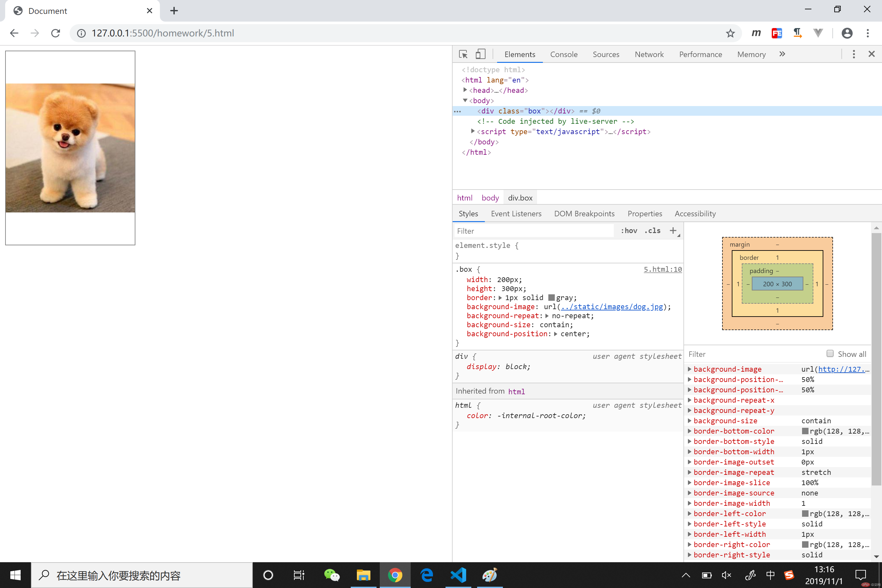Open the DOM Breakpoints pane
The height and width of the screenshot is (588, 882).
(x=584, y=214)
